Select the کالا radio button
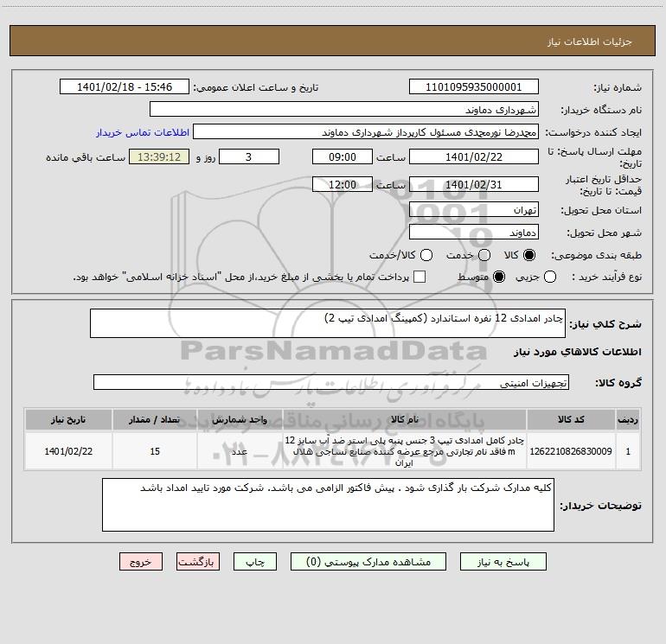The width and height of the screenshot is (666, 644). point(529,255)
